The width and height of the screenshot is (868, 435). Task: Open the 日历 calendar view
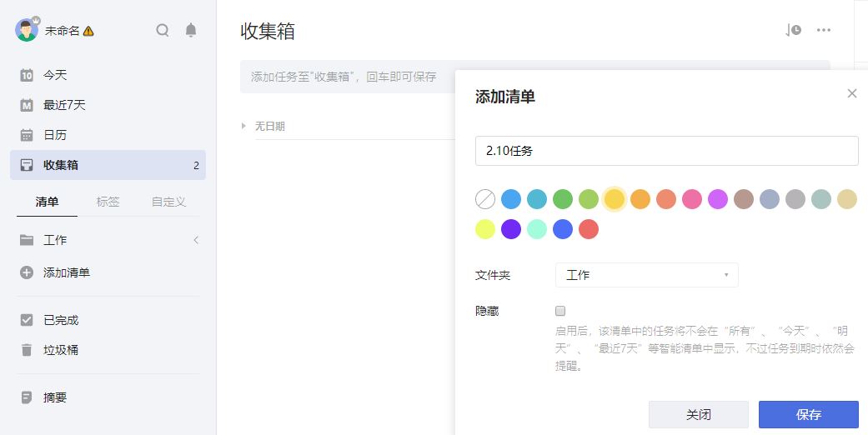point(108,134)
